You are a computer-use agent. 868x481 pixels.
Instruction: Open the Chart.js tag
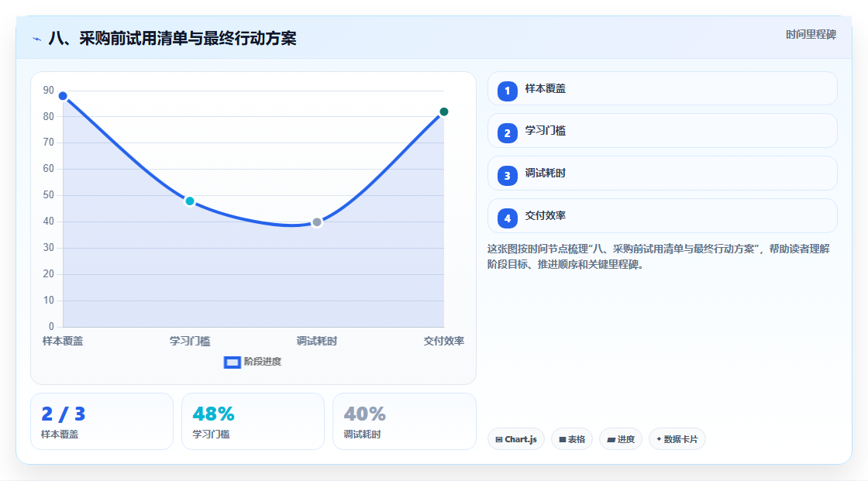click(516, 439)
